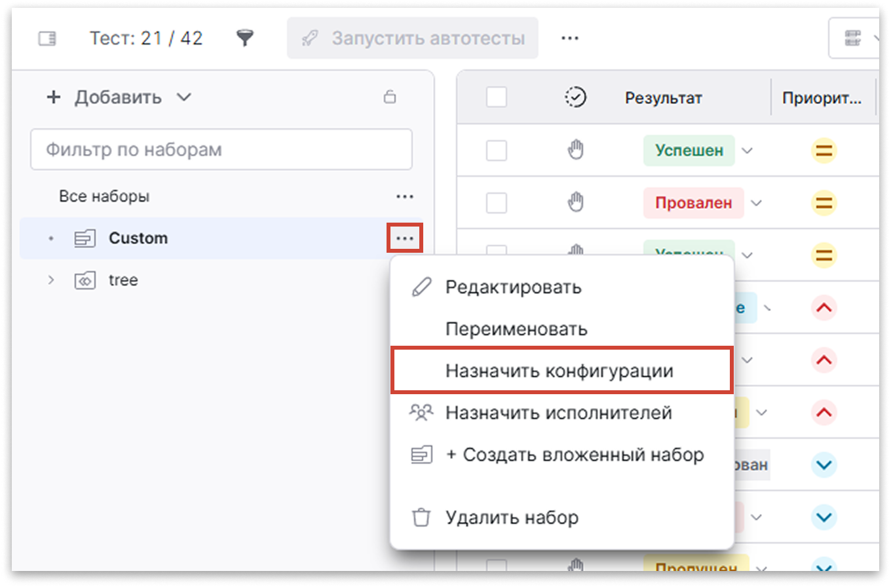Focus the Фильтр по наборам field

coord(221,149)
